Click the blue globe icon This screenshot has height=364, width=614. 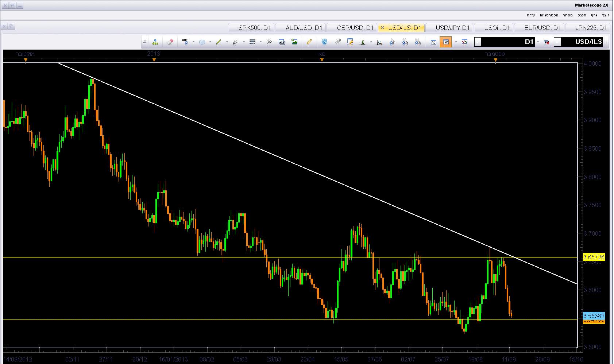(324, 42)
